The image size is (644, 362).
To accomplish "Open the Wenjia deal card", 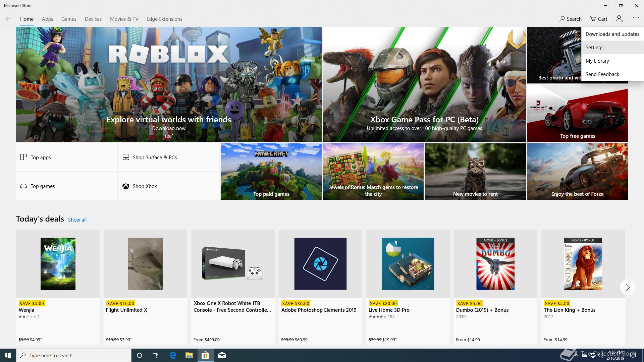I will click(x=58, y=287).
